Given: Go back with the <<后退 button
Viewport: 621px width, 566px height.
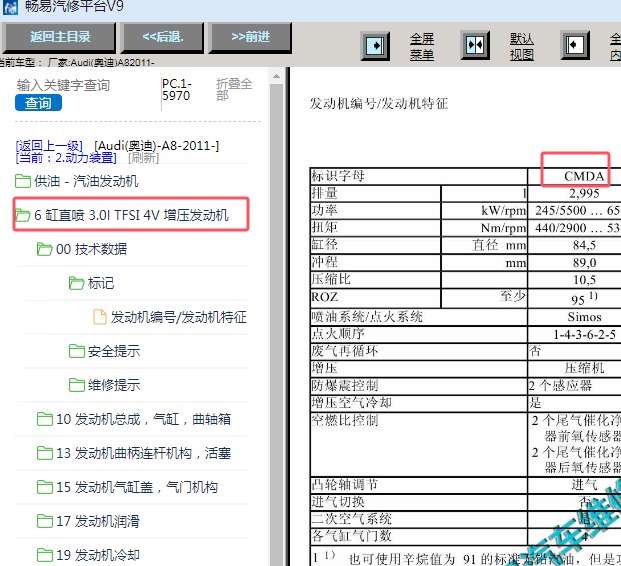Looking at the screenshot, I should 162,37.
